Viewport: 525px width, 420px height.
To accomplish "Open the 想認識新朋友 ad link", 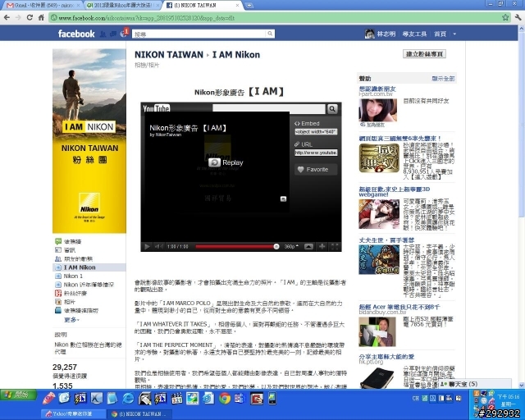I will coord(377,89).
